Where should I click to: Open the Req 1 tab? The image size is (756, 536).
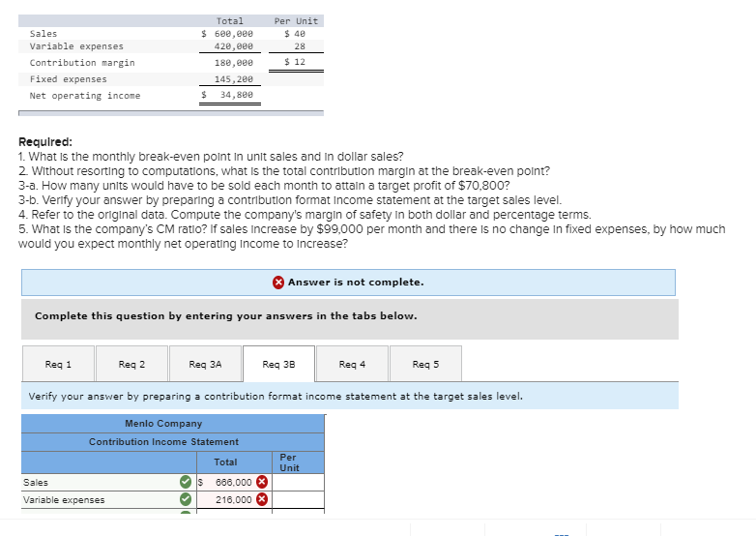click(58, 364)
